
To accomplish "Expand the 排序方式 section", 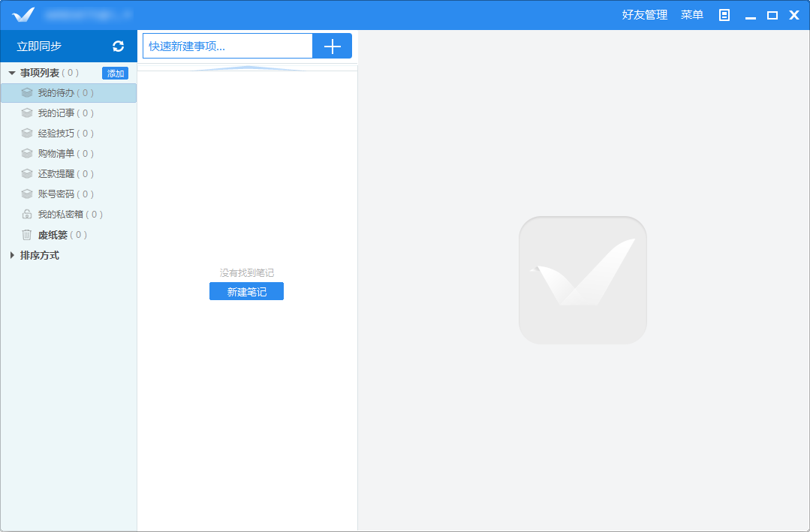I will tap(12, 255).
